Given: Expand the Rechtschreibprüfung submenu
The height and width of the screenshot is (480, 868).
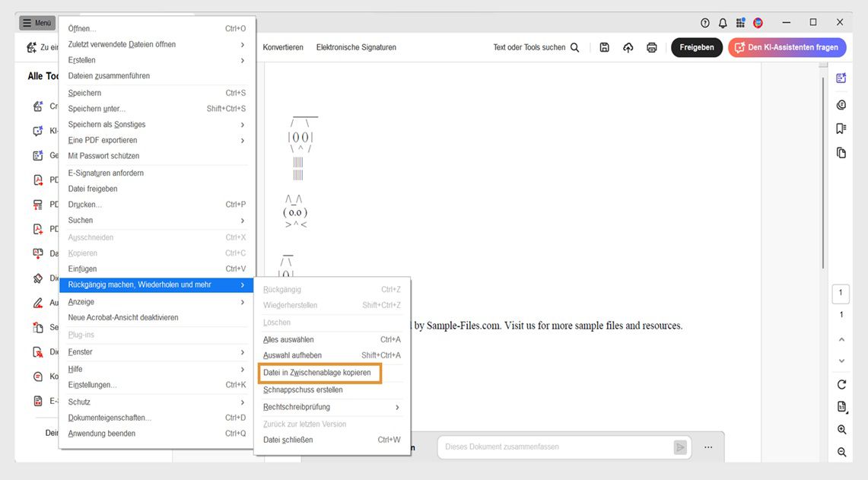Looking at the screenshot, I should pos(332,407).
